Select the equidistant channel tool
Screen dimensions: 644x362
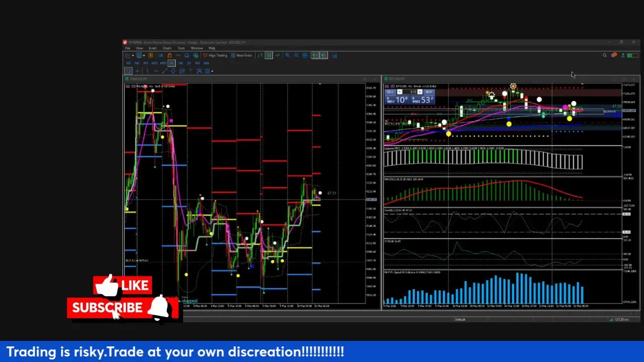click(x=173, y=71)
